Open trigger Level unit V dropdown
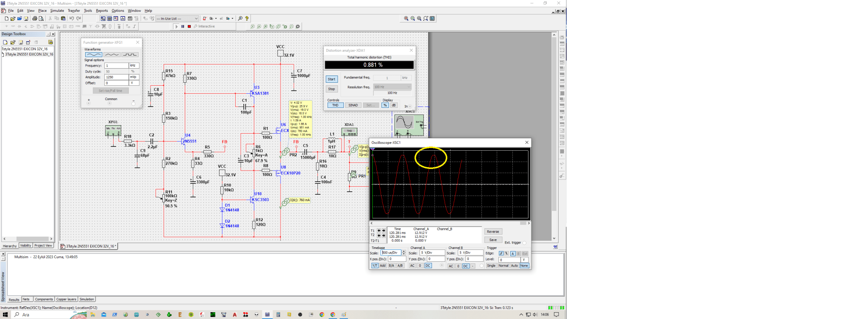 [525, 260]
